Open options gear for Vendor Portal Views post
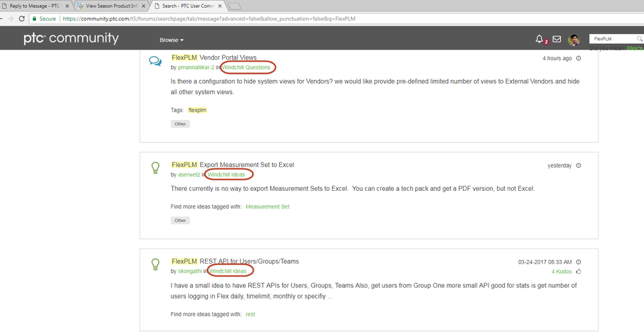Screen dimensions: 644x334 [578, 58]
